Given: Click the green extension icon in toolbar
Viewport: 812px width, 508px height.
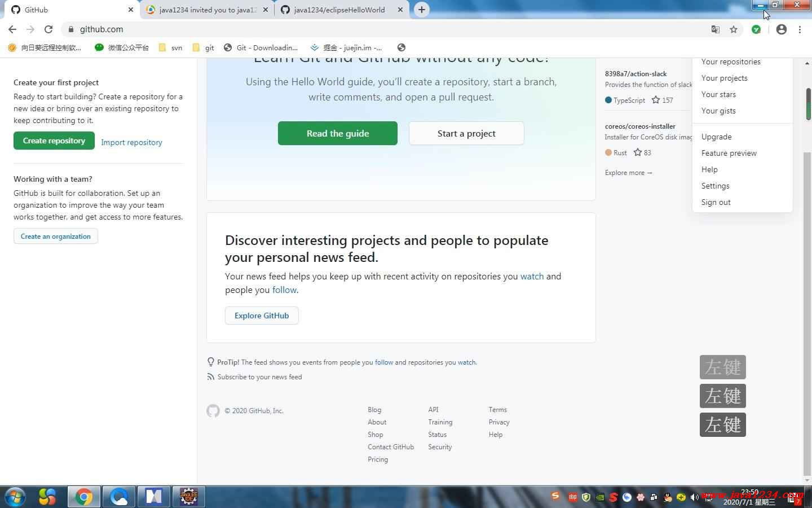Looking at the screenshot, I should click(x=756, y=29).
